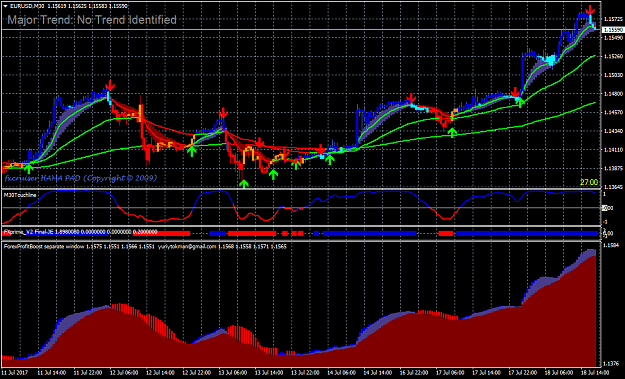This screenshot has height=379, width=625.
Task: Click the 17 Jul 06:00 time label
Action: (x=450, y=373)
